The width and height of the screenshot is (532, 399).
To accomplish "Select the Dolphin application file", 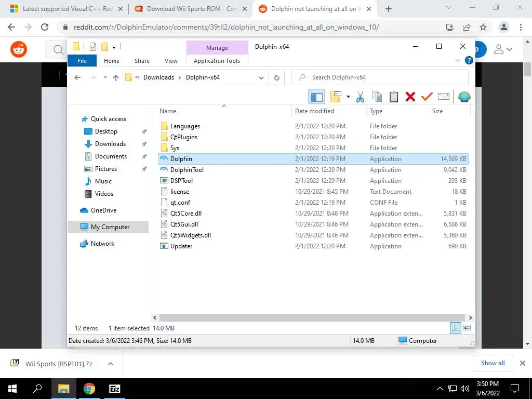I will (313, 159).
